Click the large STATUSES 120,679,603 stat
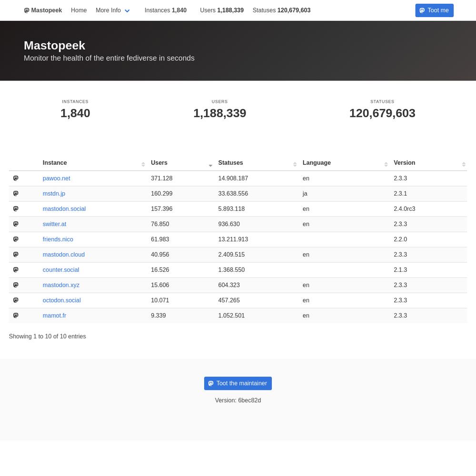Viewport: 476px width, 476px height. (382, 109)
